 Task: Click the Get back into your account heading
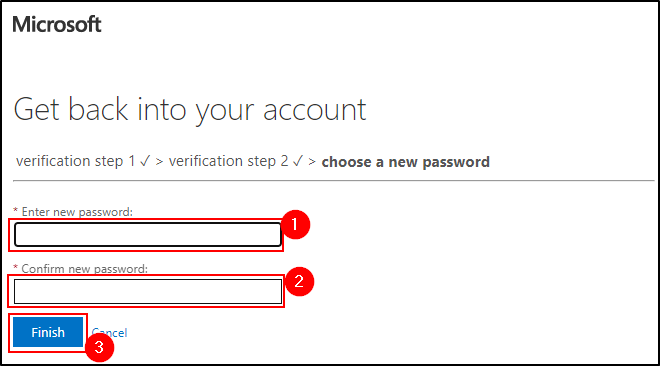190,110
